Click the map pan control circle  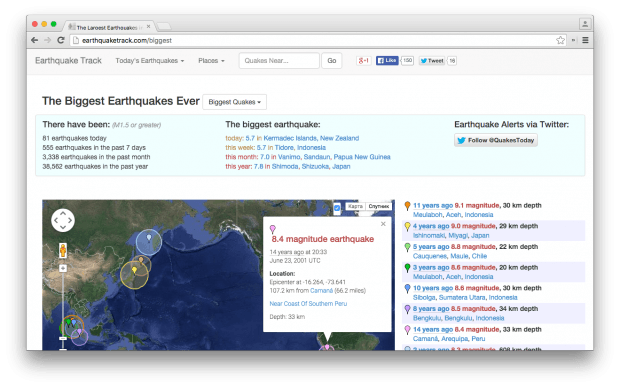[63, 220]
